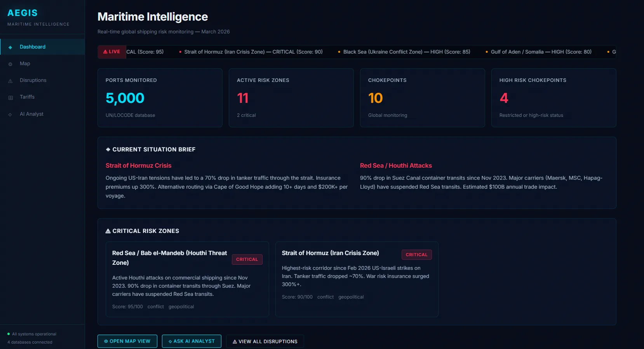Select the High Risk Chokepoints stat card

(x=554, y=98)
